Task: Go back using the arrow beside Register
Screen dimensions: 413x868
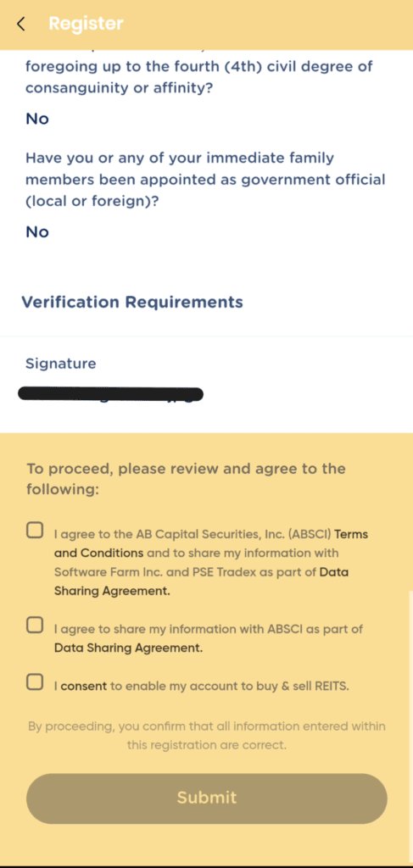Action: [21, 24]
